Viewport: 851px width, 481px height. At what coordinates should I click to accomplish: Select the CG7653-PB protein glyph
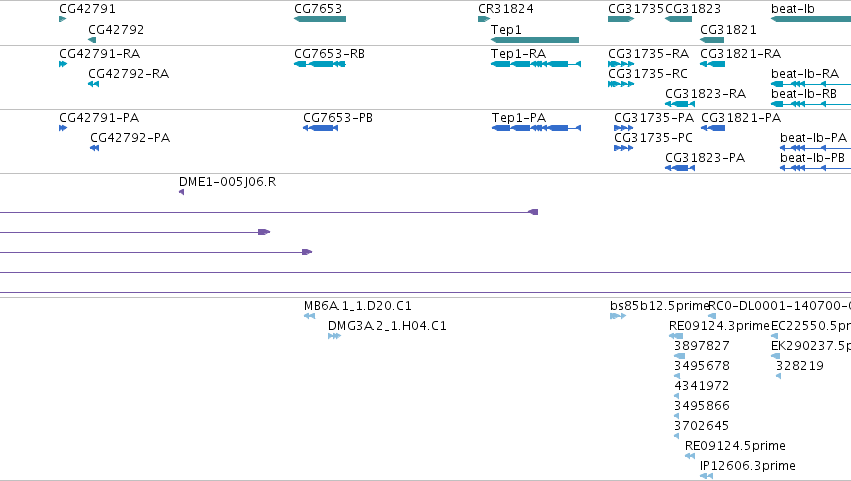click(x=320, y=128)
